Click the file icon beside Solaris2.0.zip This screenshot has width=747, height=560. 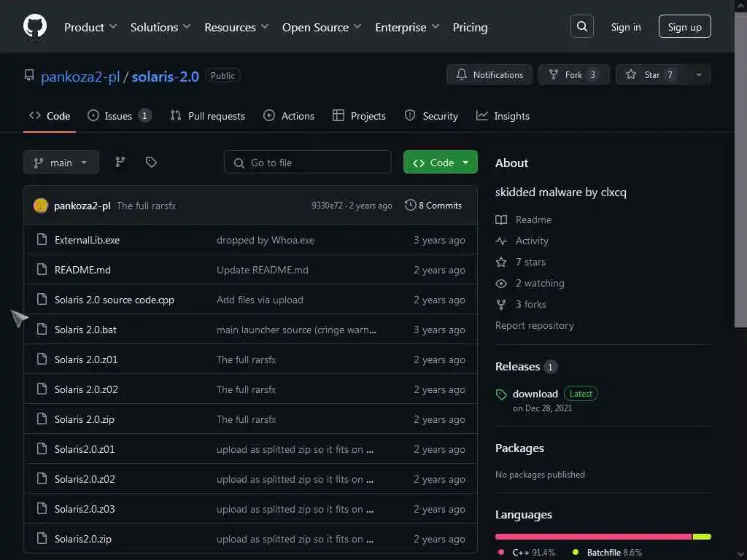click(42, 539)
